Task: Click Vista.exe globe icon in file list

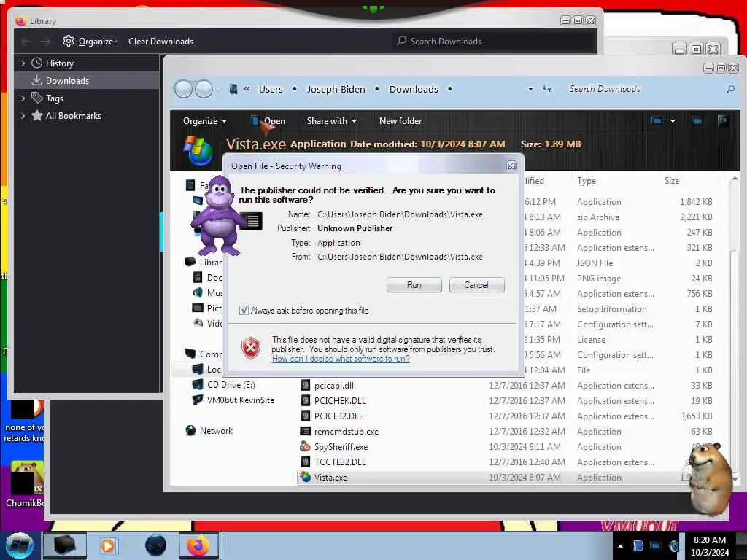Action: click(x=306, y=477)
